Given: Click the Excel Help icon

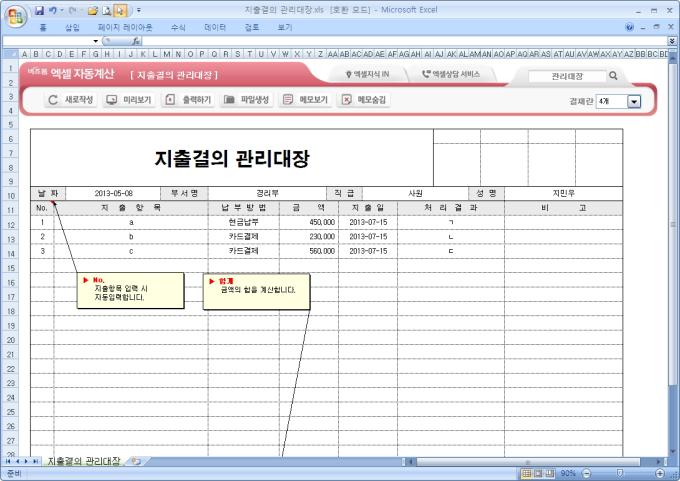Looking at the screenshot, I should (x=630, y=27).
